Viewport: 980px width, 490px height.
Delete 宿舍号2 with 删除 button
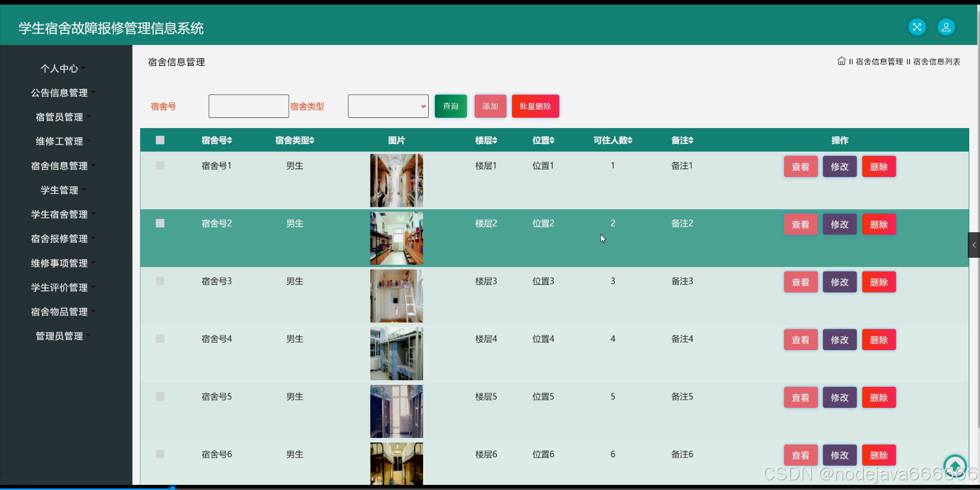tap(879, 224)
